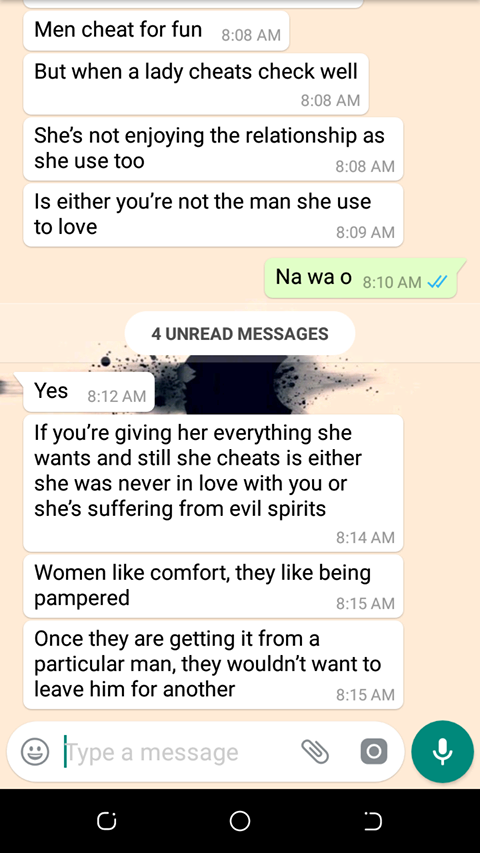Image resolution: width=480 pixels, height=853 pixels.
Task: Tap 'Women like comfort' message bubble
Action: [213, 586]
